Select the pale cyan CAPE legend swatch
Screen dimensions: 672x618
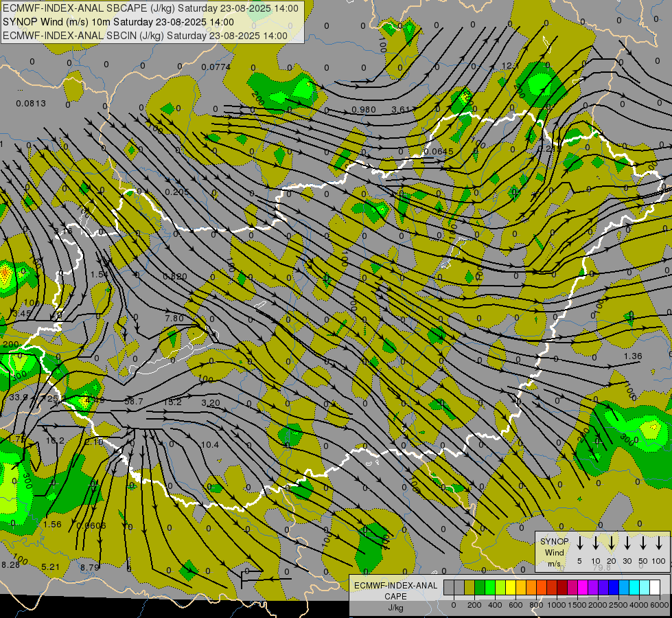pyautogui.click(x=644, y=587)
